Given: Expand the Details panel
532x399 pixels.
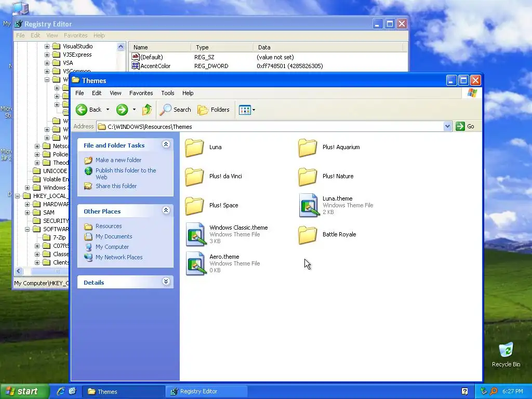Looking at the screenshot, I should (x=166, y=282).
